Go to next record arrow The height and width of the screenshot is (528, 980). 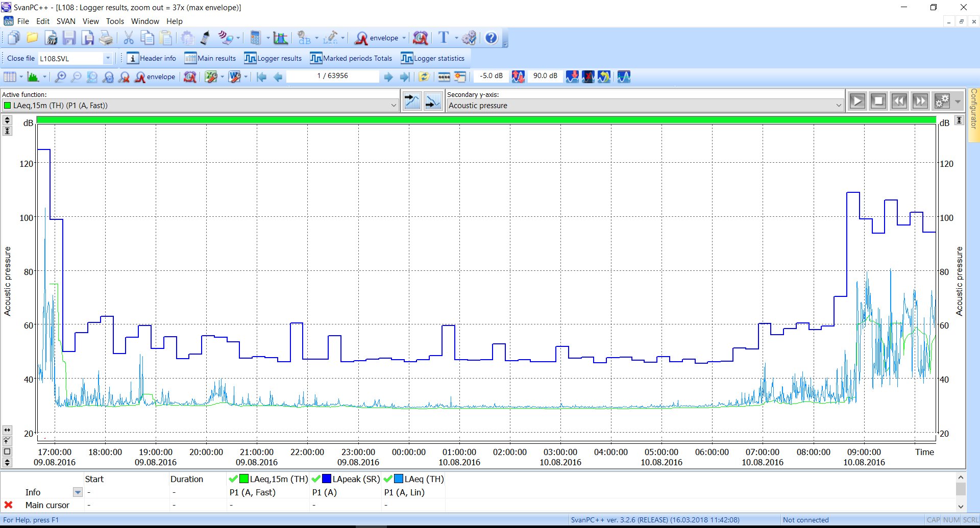point(388,77)
